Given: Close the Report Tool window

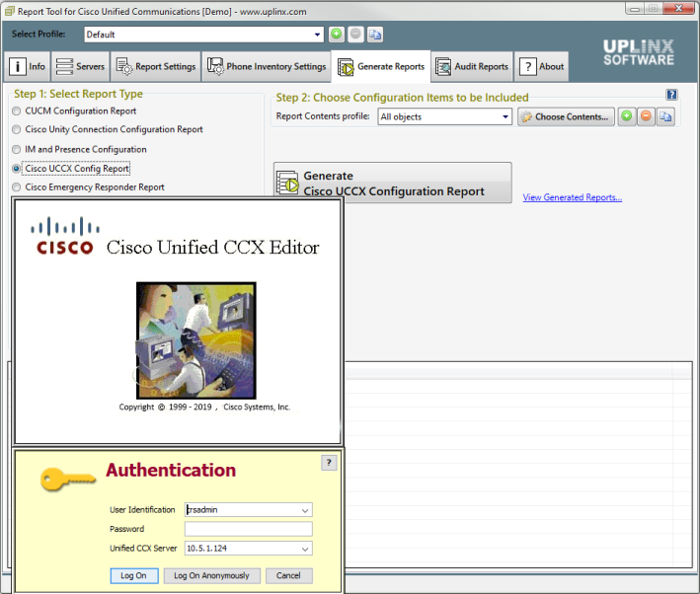Looking at the screenshot, I should click(678, 9).
